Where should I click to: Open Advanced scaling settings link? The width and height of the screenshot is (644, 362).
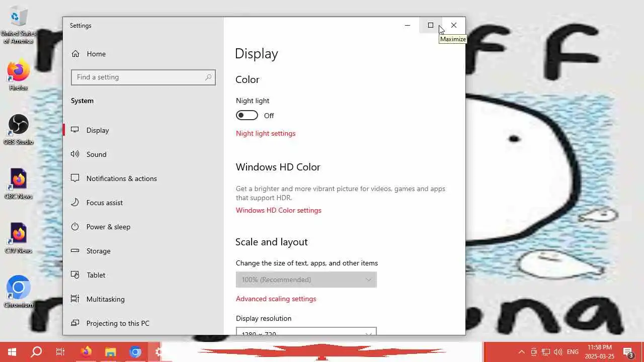[x=276, y=299]
